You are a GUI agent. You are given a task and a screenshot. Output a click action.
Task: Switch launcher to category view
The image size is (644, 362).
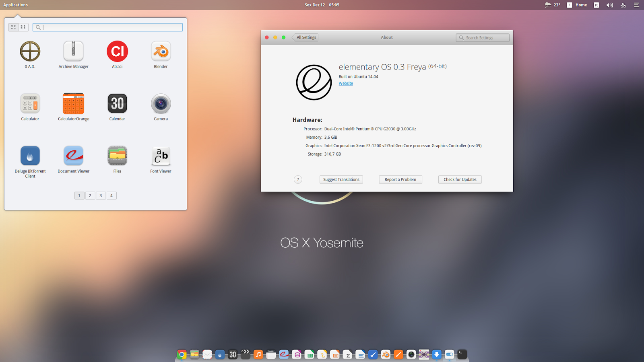(23, 27)
